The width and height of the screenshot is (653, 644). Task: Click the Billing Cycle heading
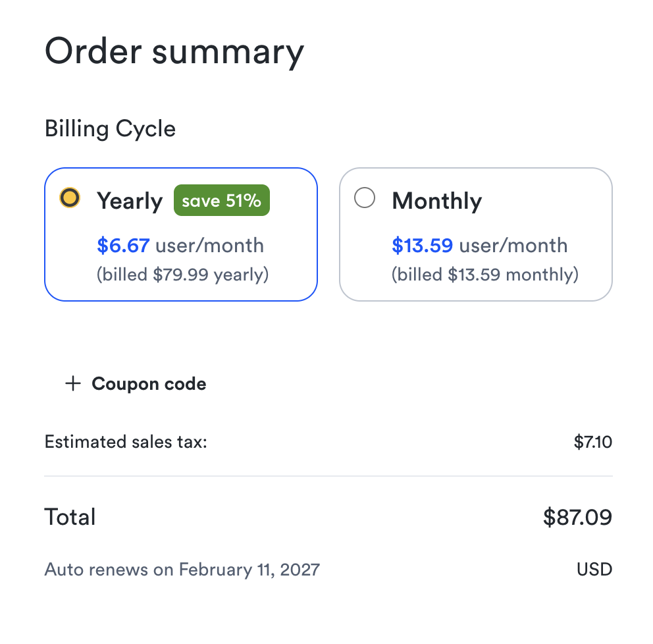pos(110,128)
